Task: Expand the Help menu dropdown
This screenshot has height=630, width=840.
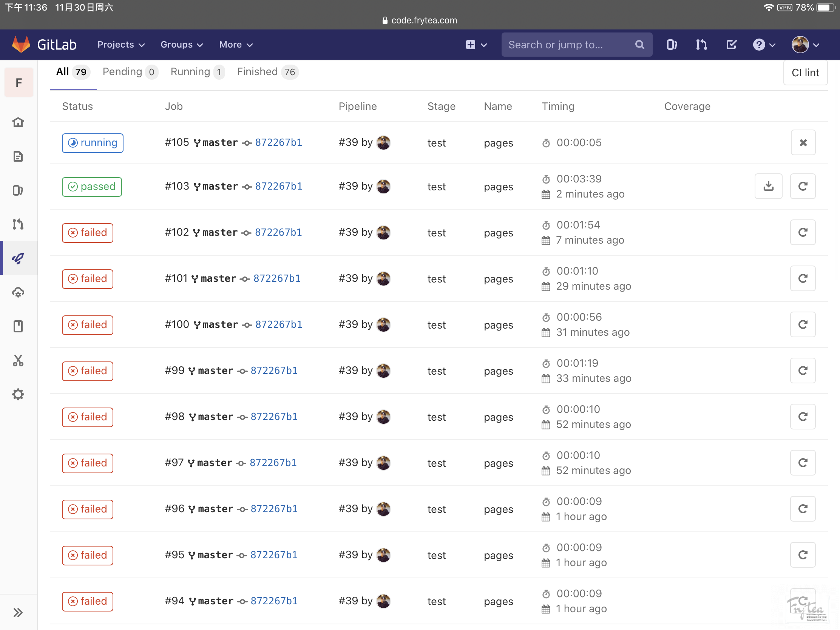Action: 764,45
